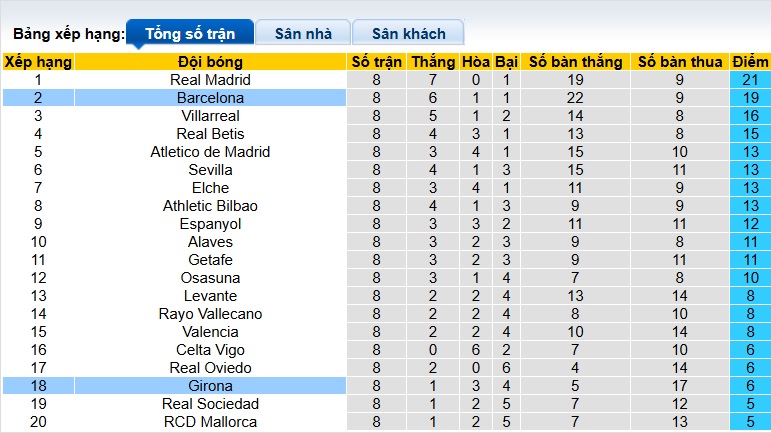Click the Real Sociedad team name
Viewport: 771px width, 433px height.
pyautogui.click(x=210, y=404)
